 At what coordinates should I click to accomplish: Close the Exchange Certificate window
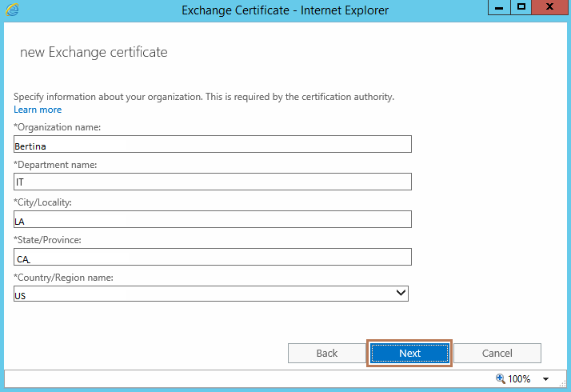tap(549, 8)
